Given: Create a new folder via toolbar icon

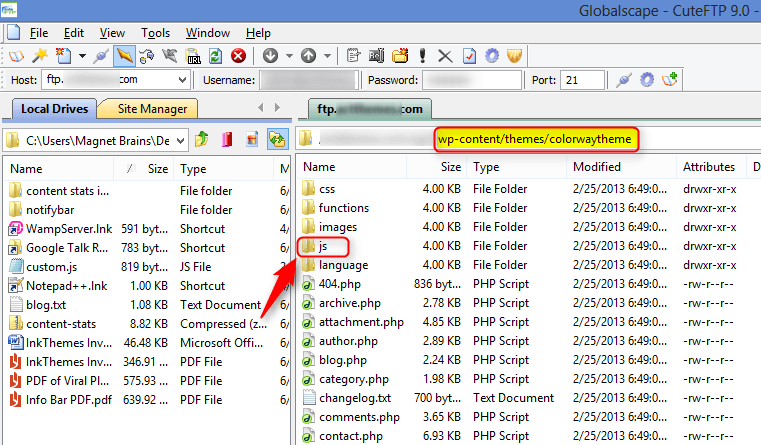Looking at the screenshot, I should click(400, 56).
